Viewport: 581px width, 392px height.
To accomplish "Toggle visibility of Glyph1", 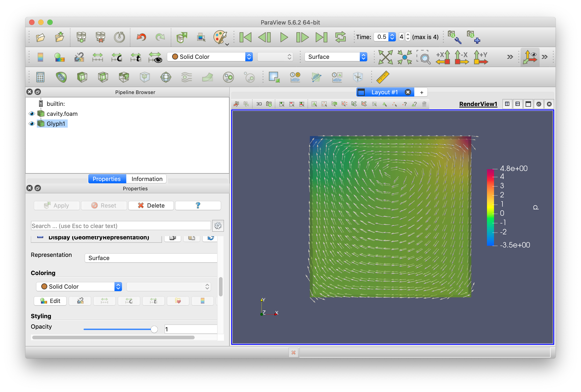I will coord(32,124).
